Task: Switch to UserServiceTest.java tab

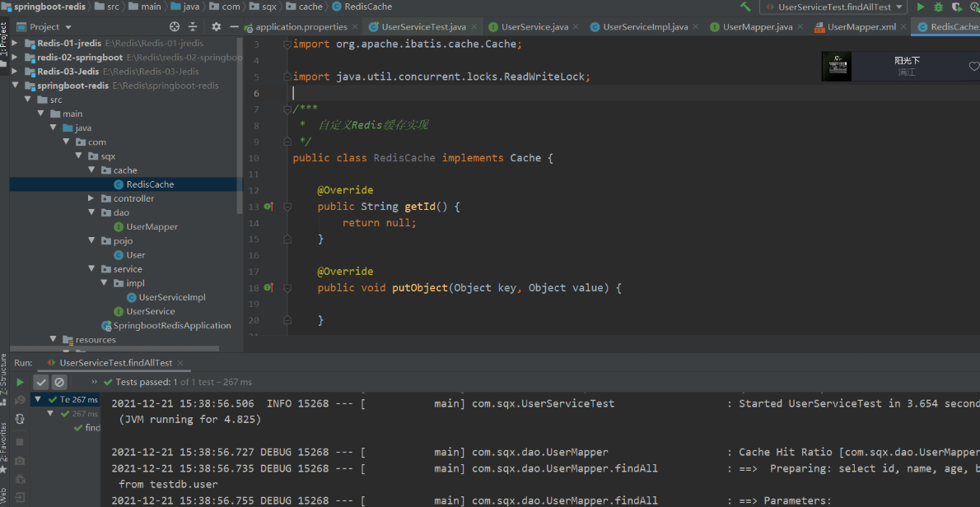Action: (423, 27)
